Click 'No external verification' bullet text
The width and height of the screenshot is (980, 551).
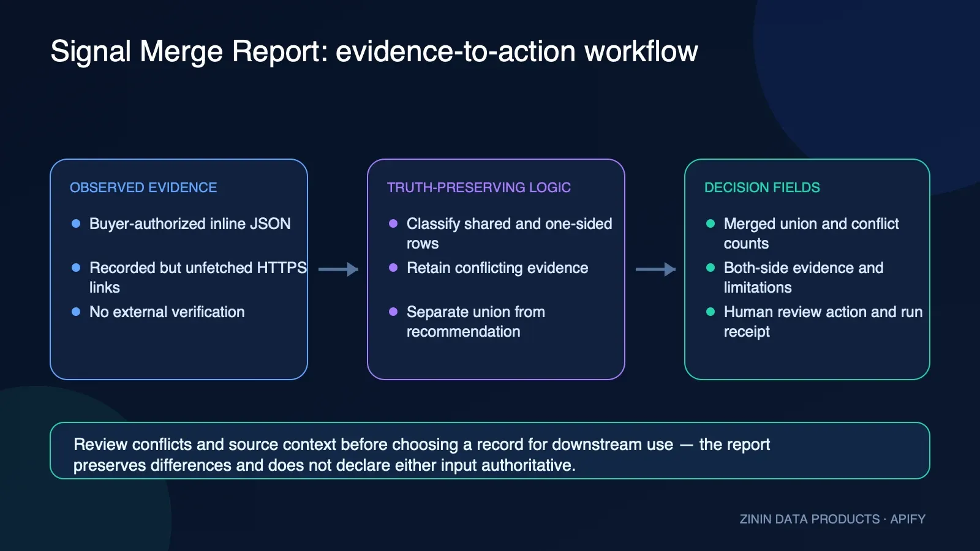(x=167, y=312)
